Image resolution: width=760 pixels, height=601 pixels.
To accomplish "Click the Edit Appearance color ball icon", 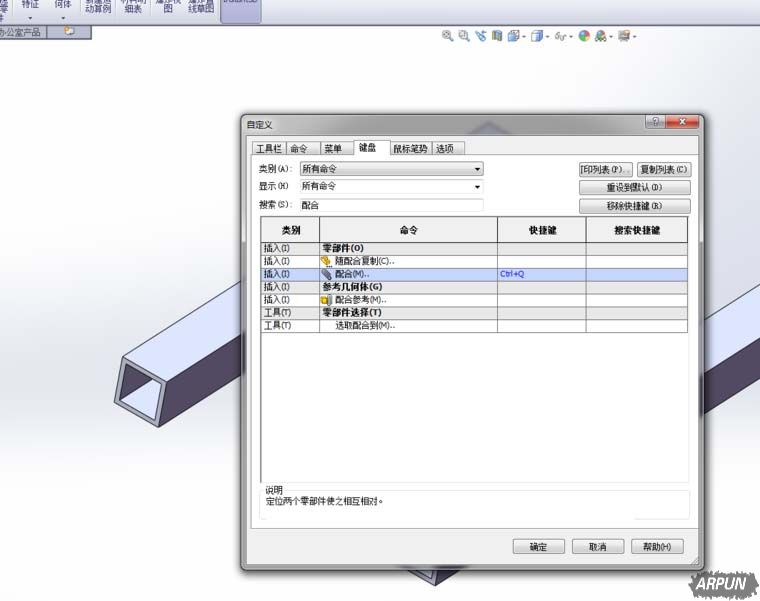I will pyautogui.click(x=584, y=36).
